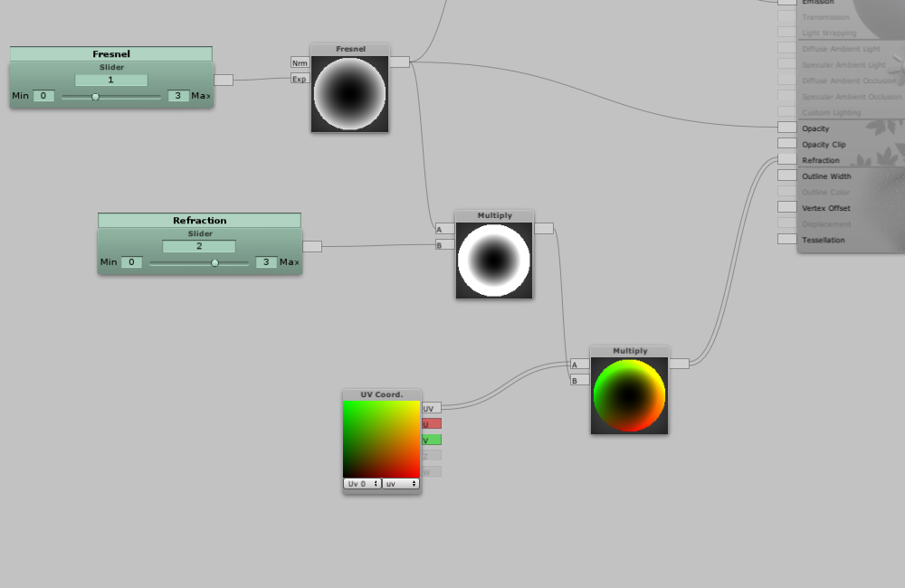The width and height of the screenshot is (905, 588).
Task: Click the Opacity input connector on main node
Action: coord(787,128)
